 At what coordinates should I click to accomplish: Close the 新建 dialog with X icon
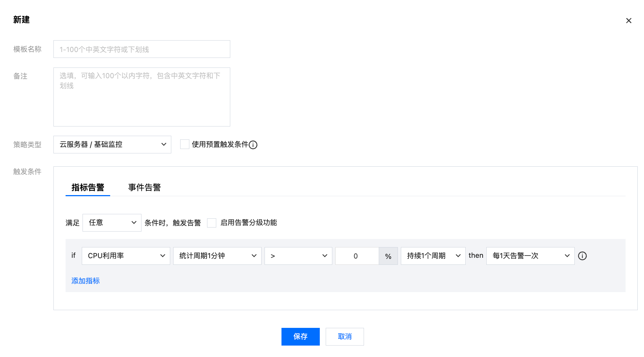(629, 21)
